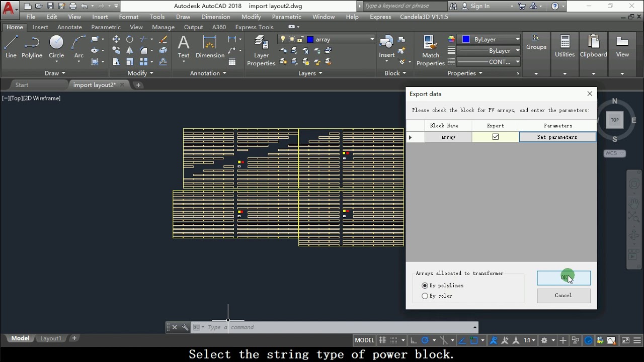Image resolution: width=644 pixels, height=362 pixels.
Task: Open Layer Properties manager
Action: [x=261, y=50]
